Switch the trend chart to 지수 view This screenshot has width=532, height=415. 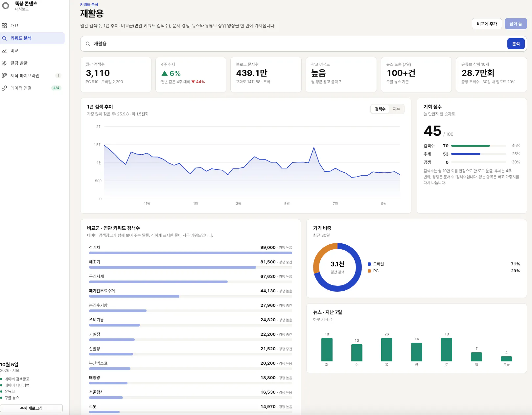point(396,109)
